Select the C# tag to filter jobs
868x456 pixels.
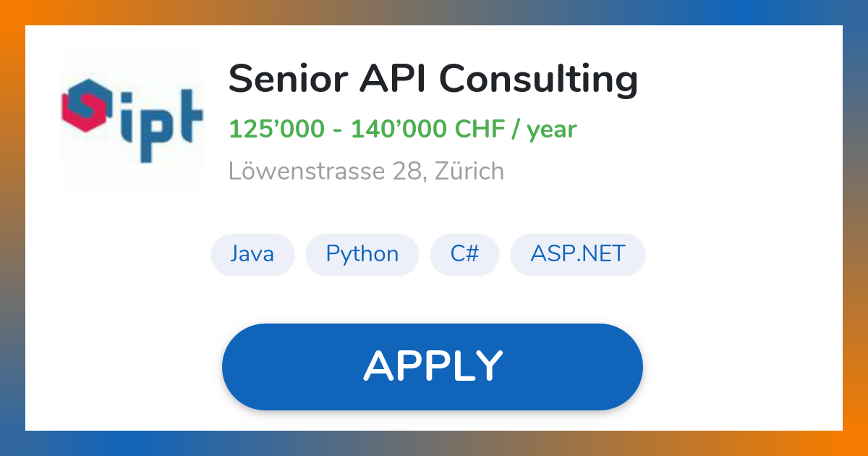click(464, 254)
